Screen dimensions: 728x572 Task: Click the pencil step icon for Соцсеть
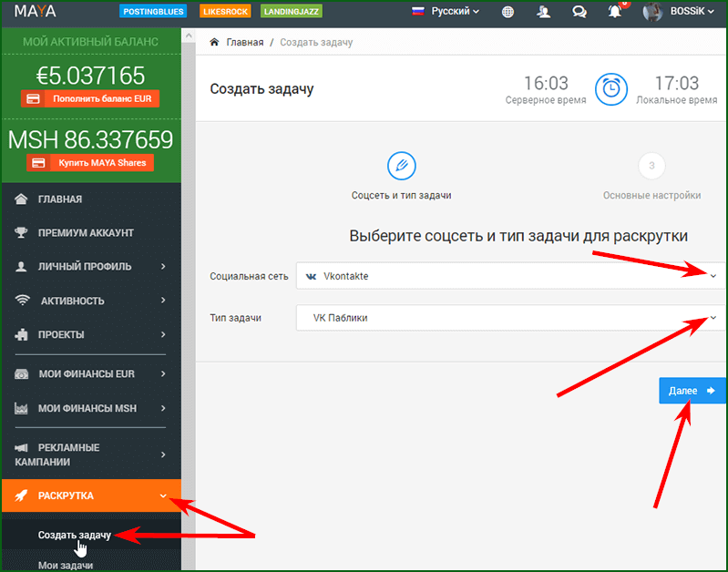pyautogui.click(x=402, y=166)
